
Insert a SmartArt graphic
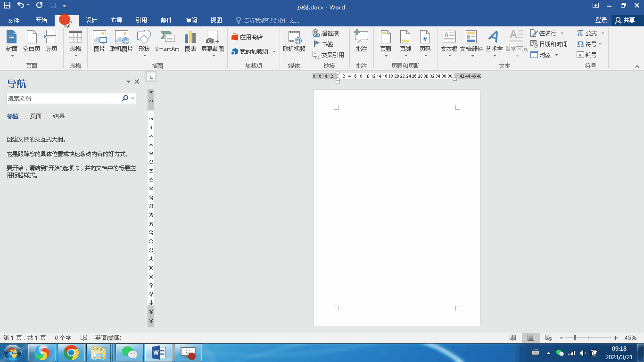[167, 41]
